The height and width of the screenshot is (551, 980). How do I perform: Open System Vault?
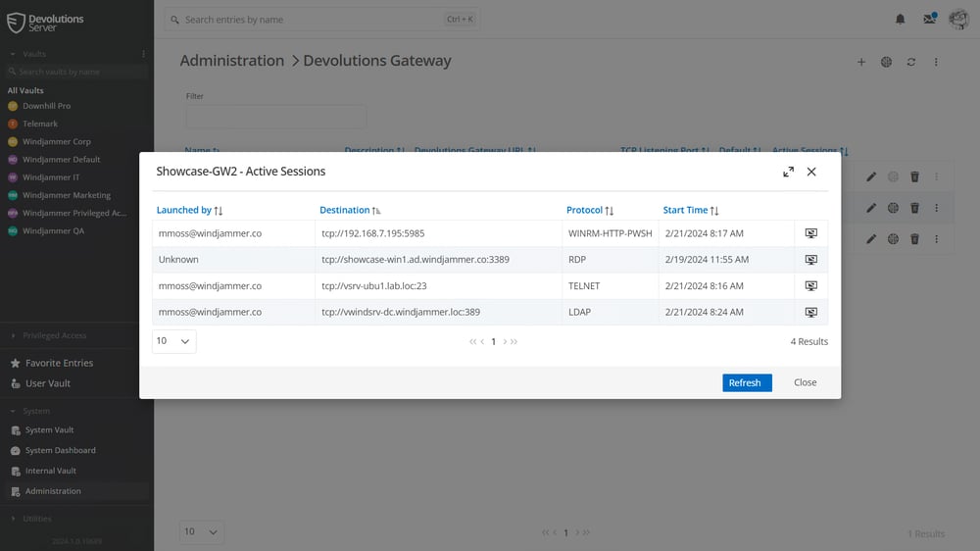49,430
